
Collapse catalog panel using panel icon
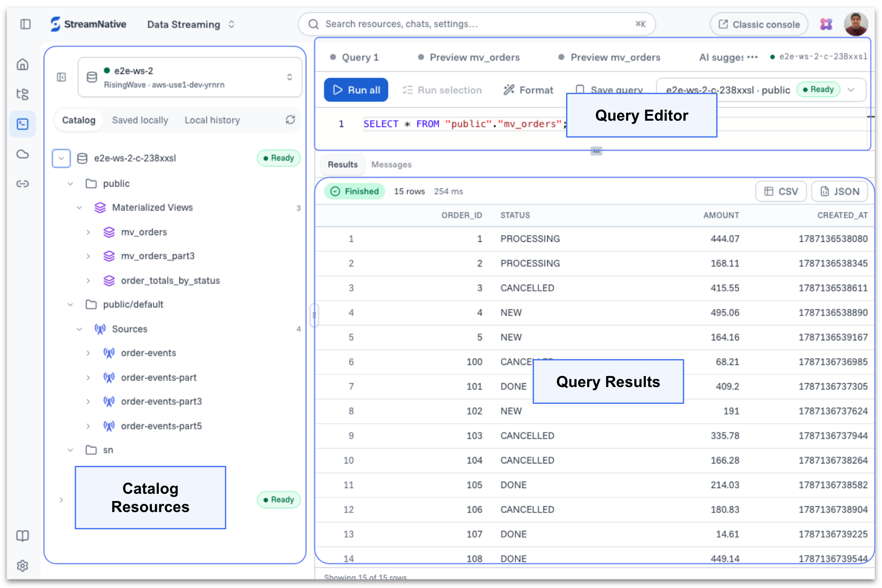(62, 77)
